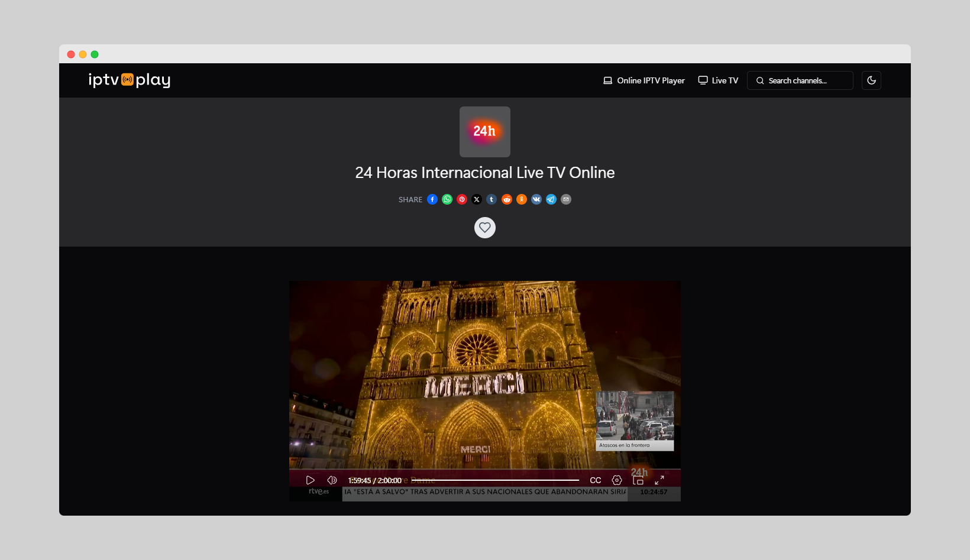This screenshot has width=970, height=560.
Task: Share the channel via WhatsApp
Action: pos(447,199)
